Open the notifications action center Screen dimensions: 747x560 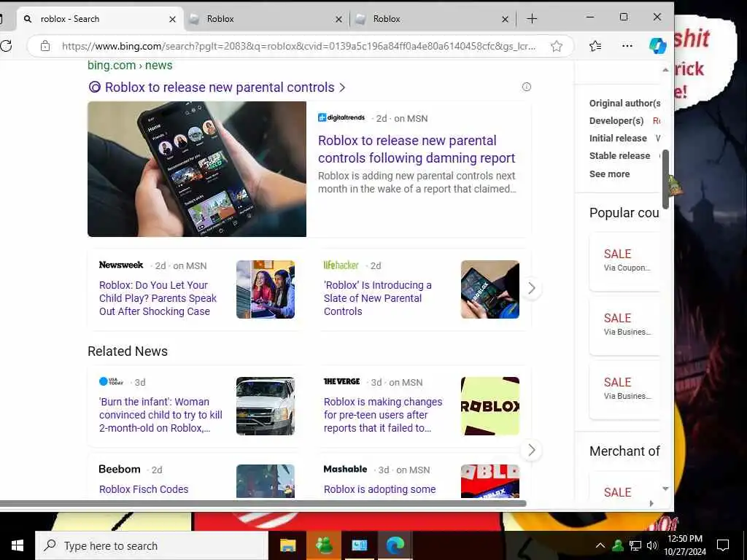coord(723,545)
